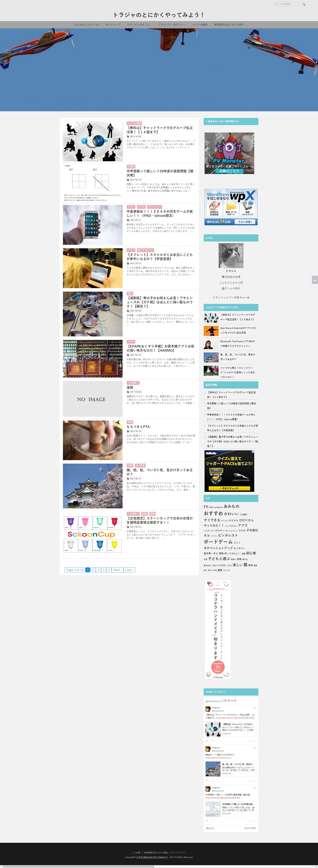Screen dimensions: 318x868
Task: Open メルマガ登録 menu item
Action: point(200,25)
